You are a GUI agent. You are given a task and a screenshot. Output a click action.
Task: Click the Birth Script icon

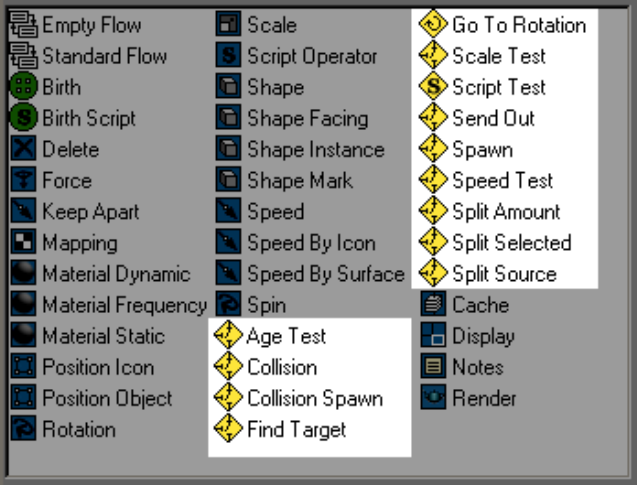click(23, 118)
